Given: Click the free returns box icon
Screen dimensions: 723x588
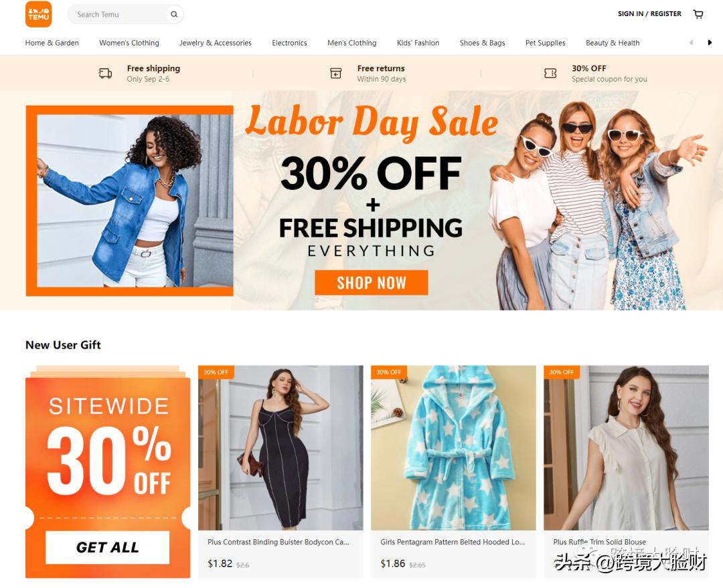Looking at the screenshot, I should tap(335, 73).
